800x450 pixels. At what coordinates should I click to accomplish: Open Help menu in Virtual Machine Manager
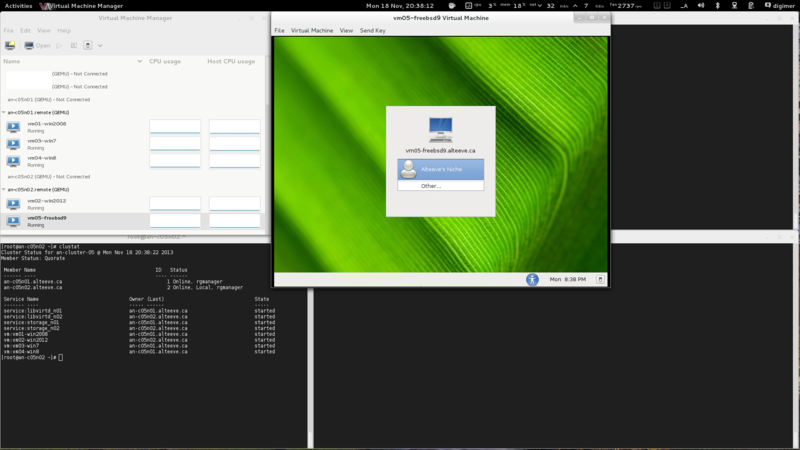pyautogui.click(x=64, y=31)
